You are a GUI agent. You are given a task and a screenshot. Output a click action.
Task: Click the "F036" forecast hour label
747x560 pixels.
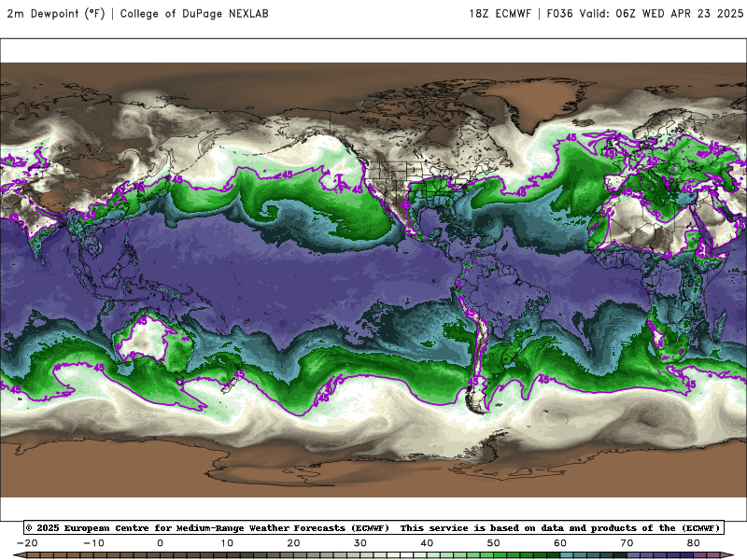[559, 13]
